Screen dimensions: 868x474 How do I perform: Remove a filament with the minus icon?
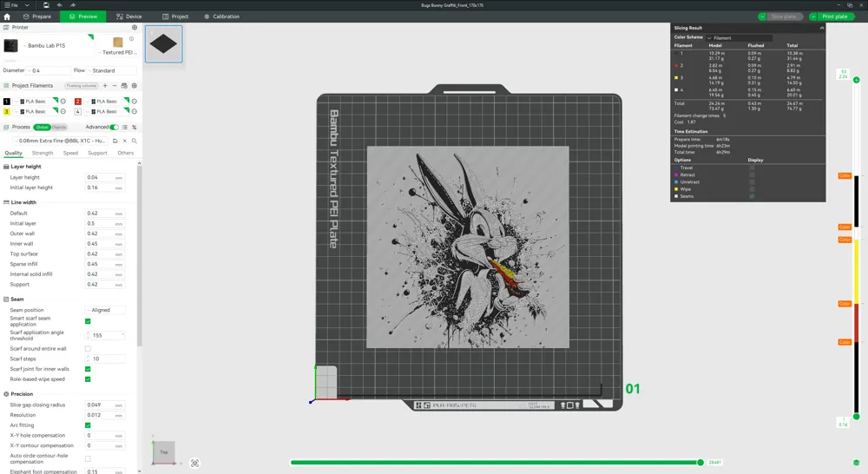coord(115,86)
